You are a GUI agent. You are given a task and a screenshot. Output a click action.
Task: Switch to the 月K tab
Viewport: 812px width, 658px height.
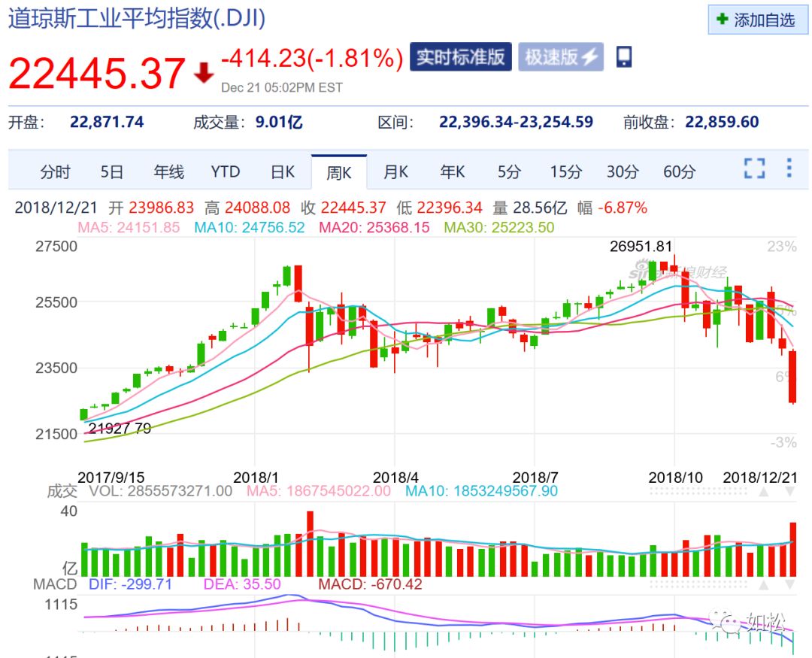click(x=395, y=171)
